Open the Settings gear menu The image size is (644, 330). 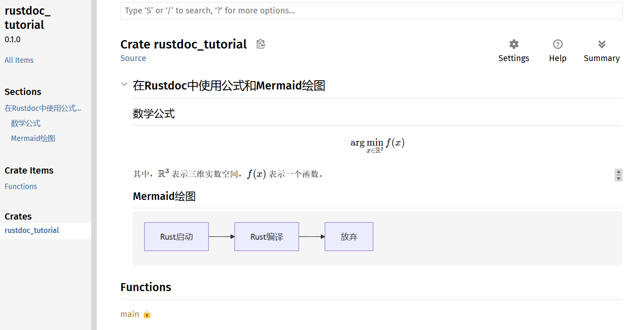pyautogui.click(x=514, y=51)
